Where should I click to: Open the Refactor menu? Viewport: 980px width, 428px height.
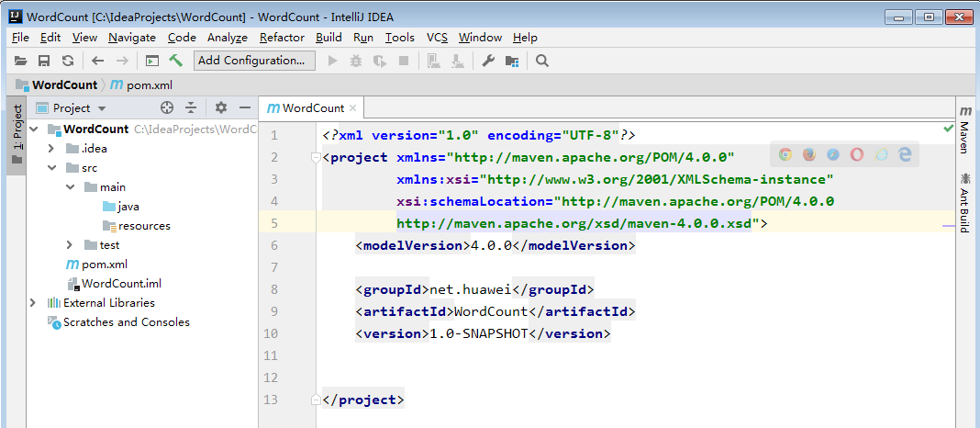pyautogui.click(x=282, y=38)
